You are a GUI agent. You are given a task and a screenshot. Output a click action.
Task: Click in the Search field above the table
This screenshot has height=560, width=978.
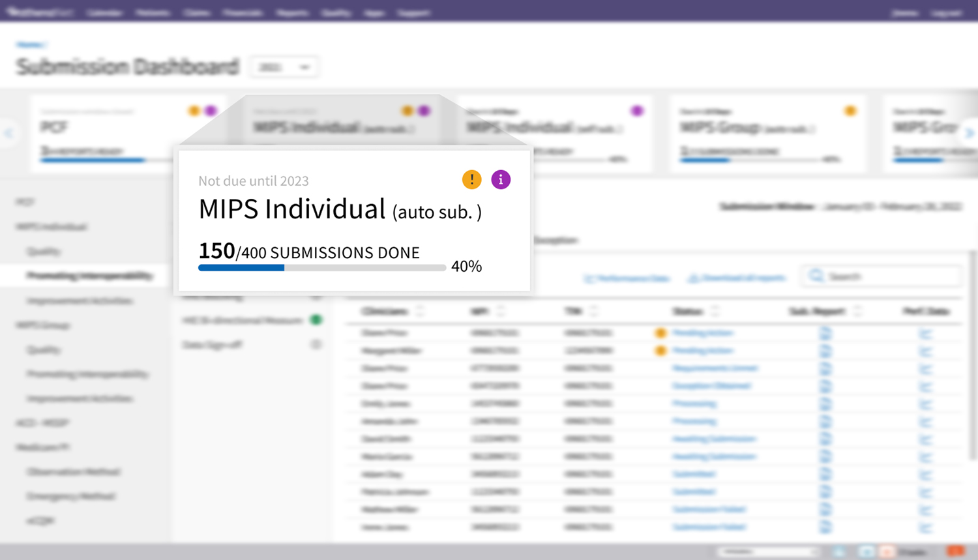[x=880, y=276]
